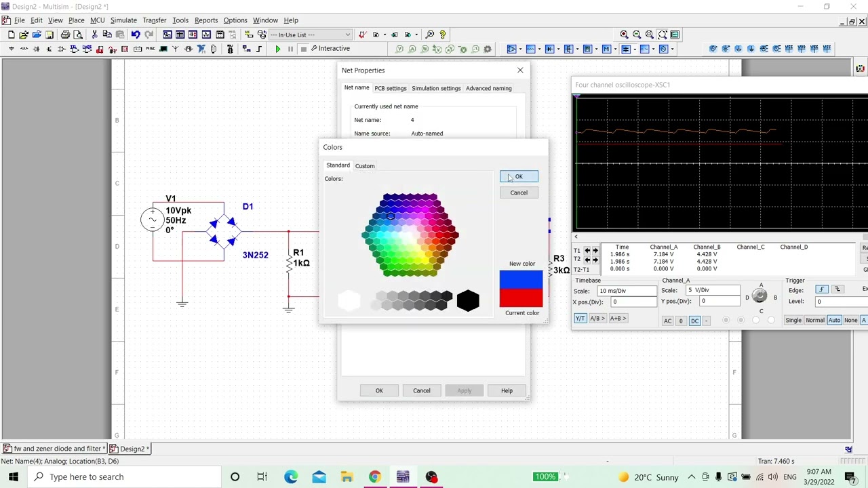868x488 pixels.
Task: Click the Place Source ground icon
Action: click(x=12, y=49)
